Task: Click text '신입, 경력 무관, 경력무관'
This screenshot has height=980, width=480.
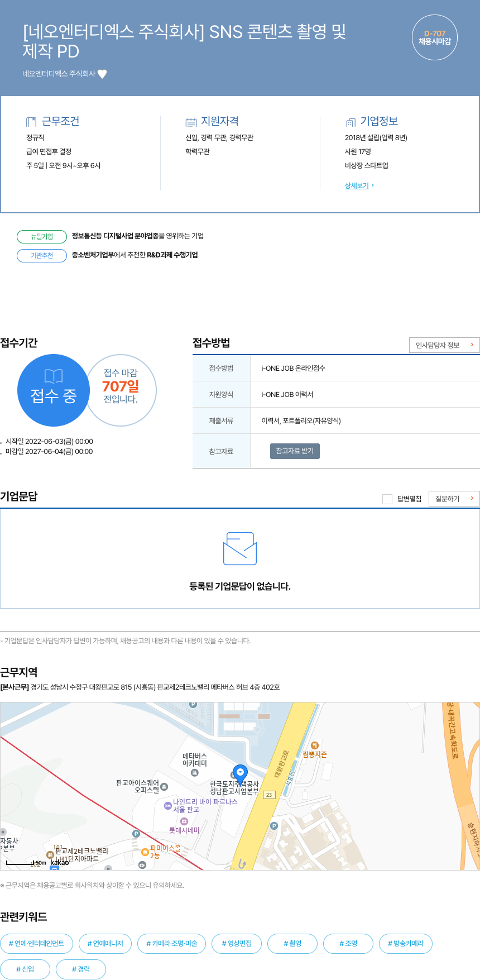Action: [219, 138]
